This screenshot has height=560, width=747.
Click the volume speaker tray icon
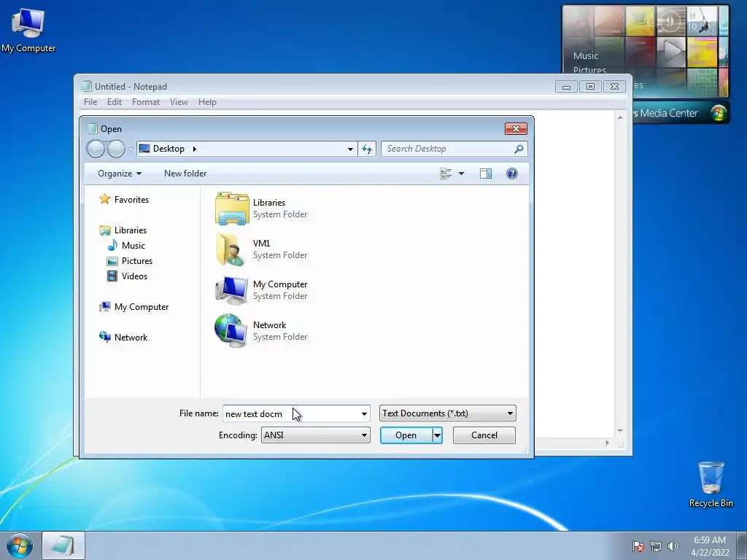[x=673, y=546]
